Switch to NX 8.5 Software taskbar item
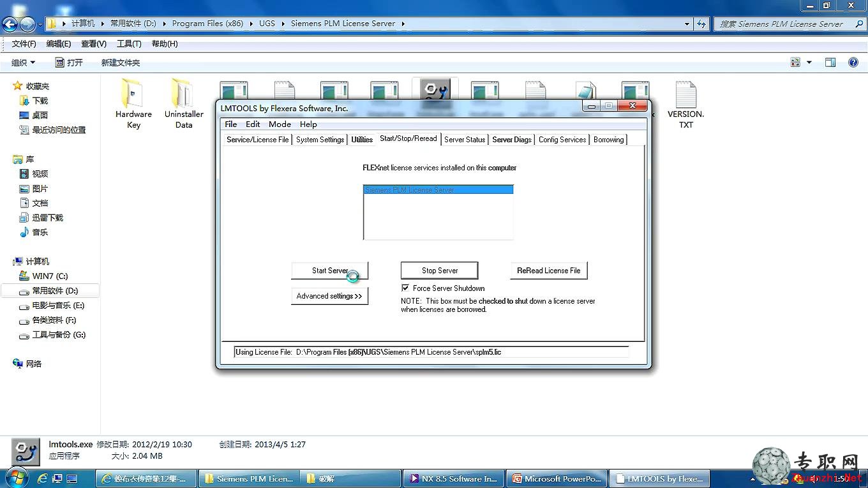This screenshot has height=488, width=868. click(453, 478)
